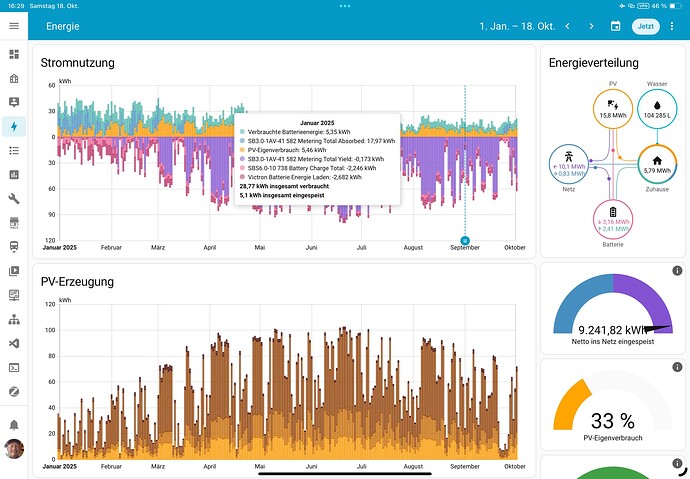Click tooltip line 5,1 kWh insgesamt eingespeist
690x479 pixels.
coord(282,195)
